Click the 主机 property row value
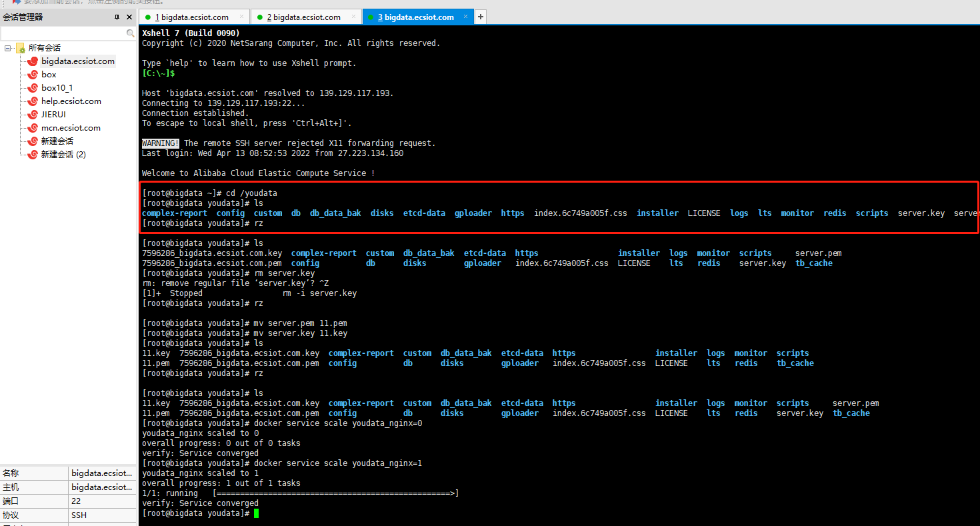Screen dimensions: 980x526 click(102, 487)
